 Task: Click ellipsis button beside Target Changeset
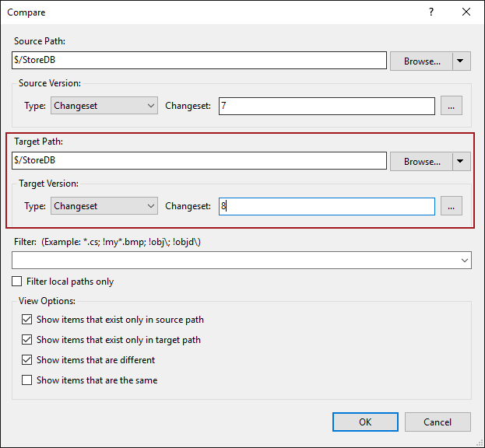452,206
